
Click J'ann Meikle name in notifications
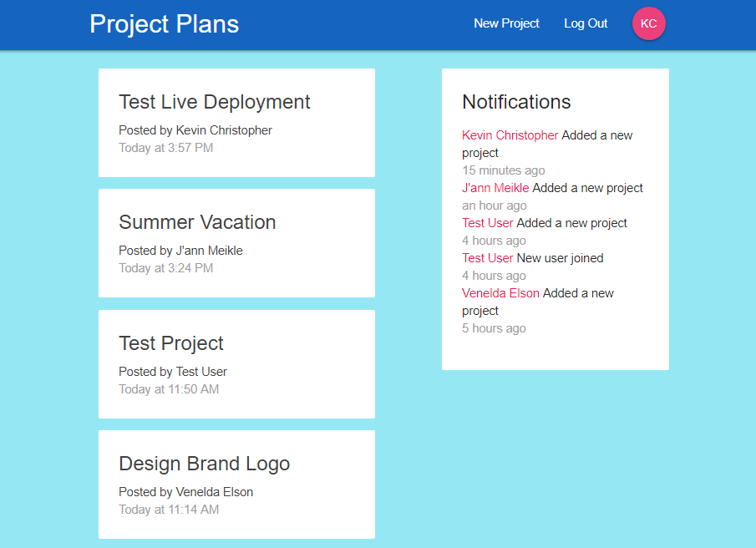[x=495, y=188]
